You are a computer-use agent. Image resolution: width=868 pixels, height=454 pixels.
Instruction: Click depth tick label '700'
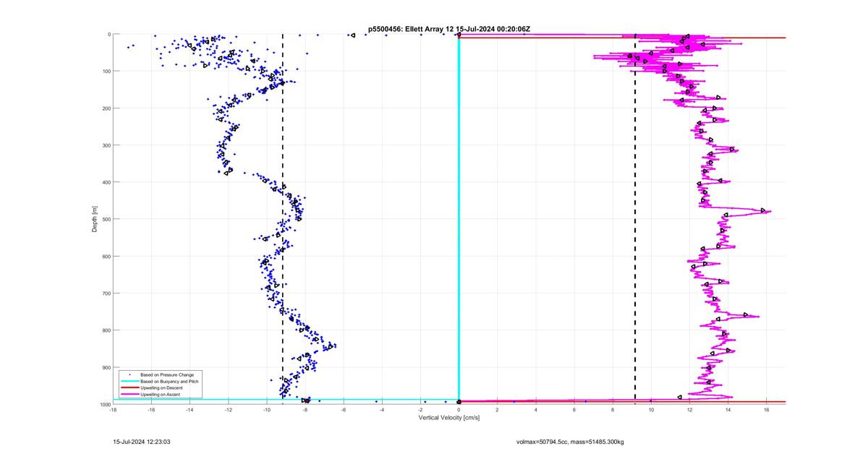[105, 294]
